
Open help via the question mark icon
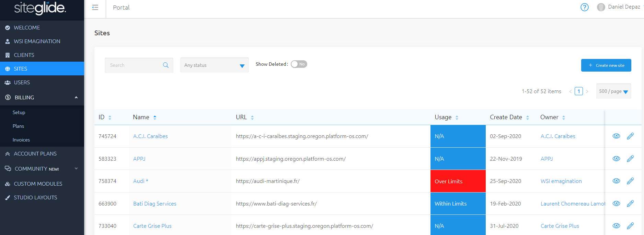pyautogui.click(x=584, y=7)
